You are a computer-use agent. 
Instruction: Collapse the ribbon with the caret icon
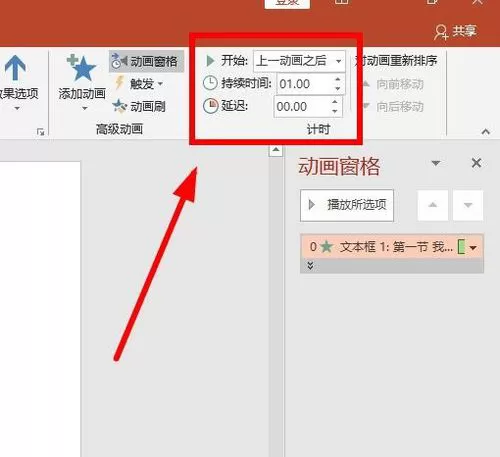tap(486, 132)
